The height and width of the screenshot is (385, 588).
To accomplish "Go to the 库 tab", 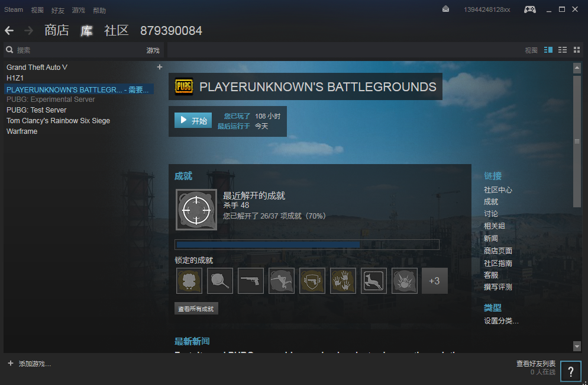I will [86, 30].
